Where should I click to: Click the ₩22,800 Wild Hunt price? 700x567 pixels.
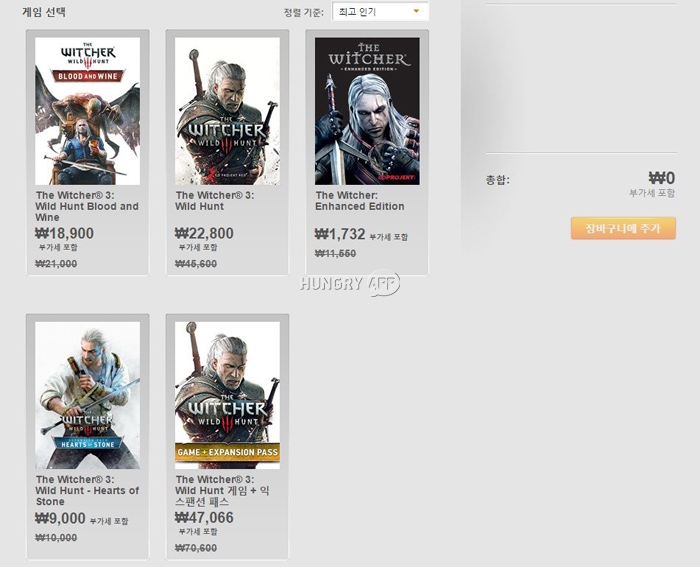[204, 233]
